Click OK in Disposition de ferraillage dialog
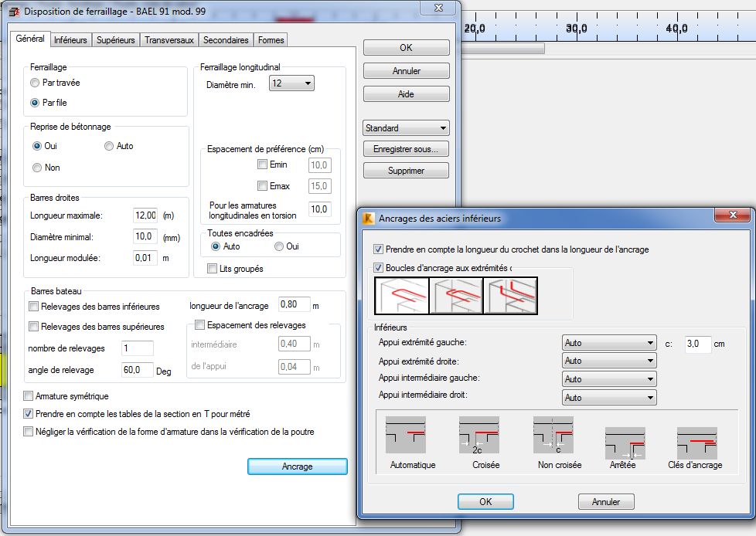The width and height of the screenshot is (756, 536). 406,48
